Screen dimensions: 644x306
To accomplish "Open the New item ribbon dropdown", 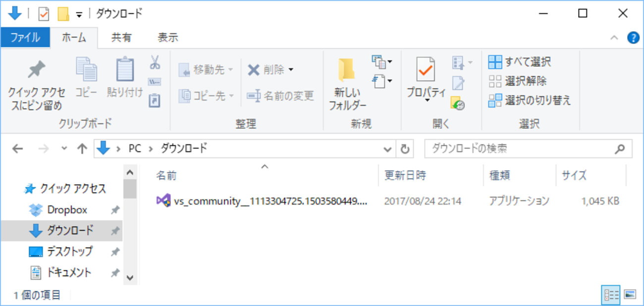I will (382, 62).
